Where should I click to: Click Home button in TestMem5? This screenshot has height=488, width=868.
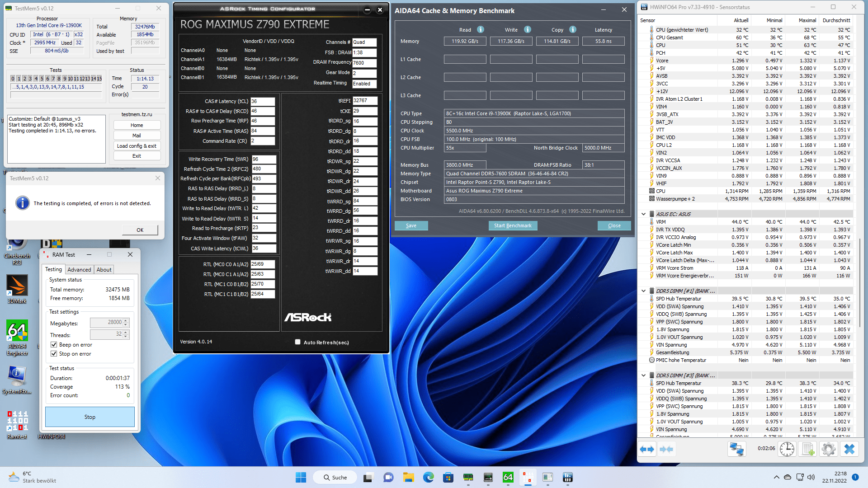click(137, 125)
